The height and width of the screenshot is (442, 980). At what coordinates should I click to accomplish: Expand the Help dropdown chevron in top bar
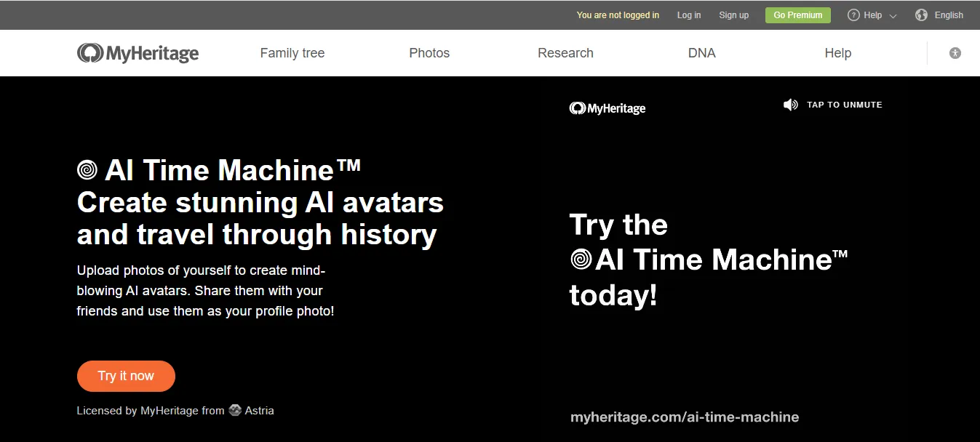click(893, 15)
